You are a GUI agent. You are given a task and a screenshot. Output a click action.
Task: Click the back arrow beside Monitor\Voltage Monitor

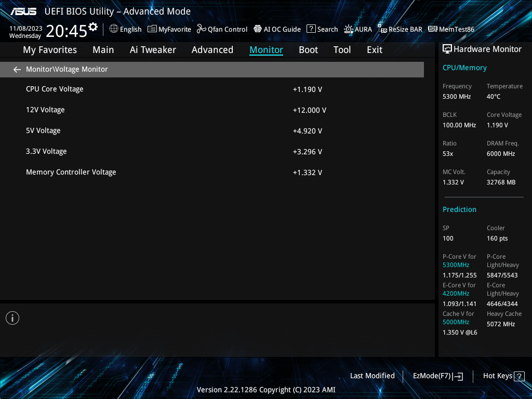tap(17, 70)
